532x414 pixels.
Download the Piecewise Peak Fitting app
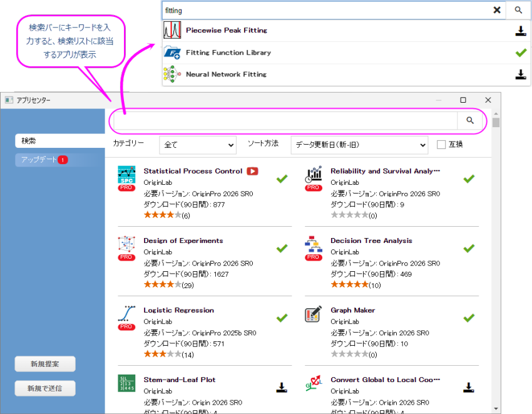(521, 31)
